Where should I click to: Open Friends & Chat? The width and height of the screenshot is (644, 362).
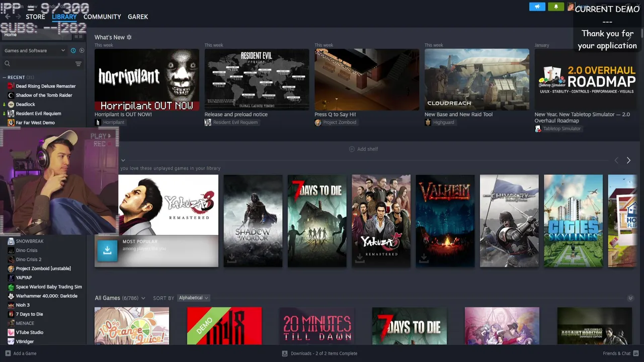[617, 353]
